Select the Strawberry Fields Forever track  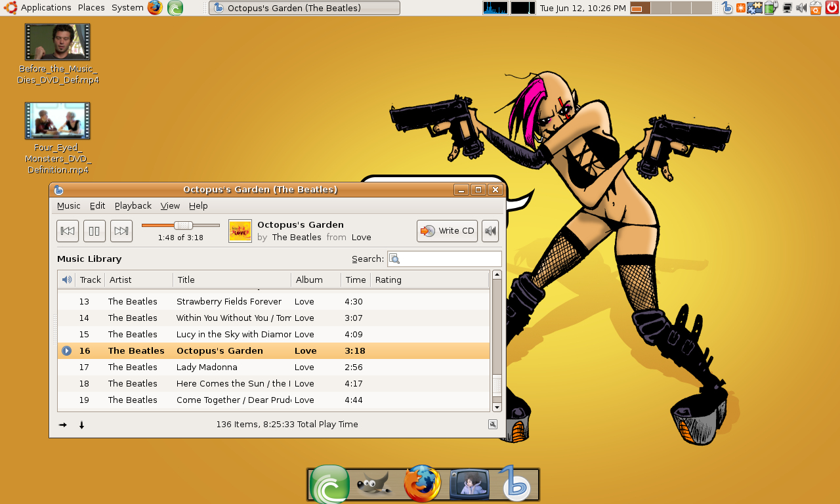coord(274,301)
